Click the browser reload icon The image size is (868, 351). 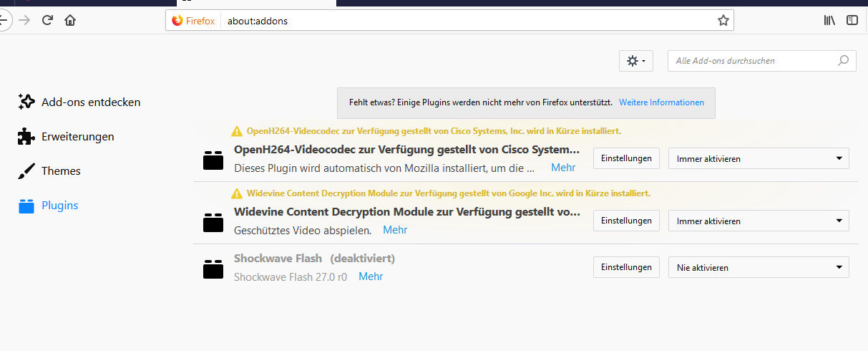tap(47, 20)
